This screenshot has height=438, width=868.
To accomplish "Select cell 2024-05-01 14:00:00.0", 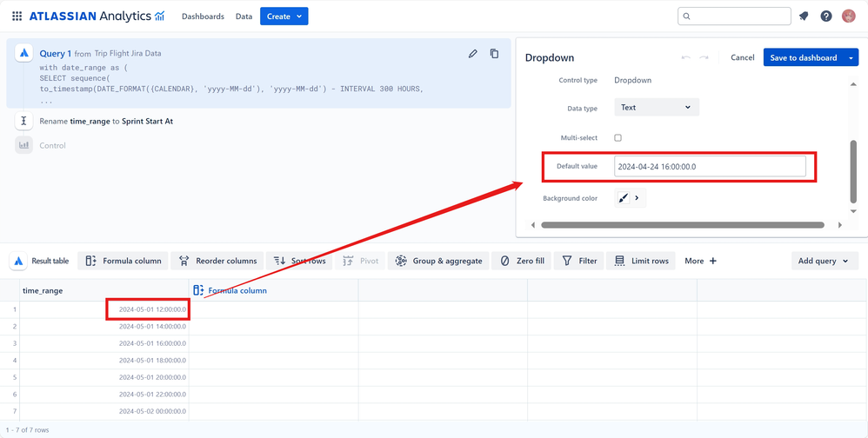I will tap(104, 327).
